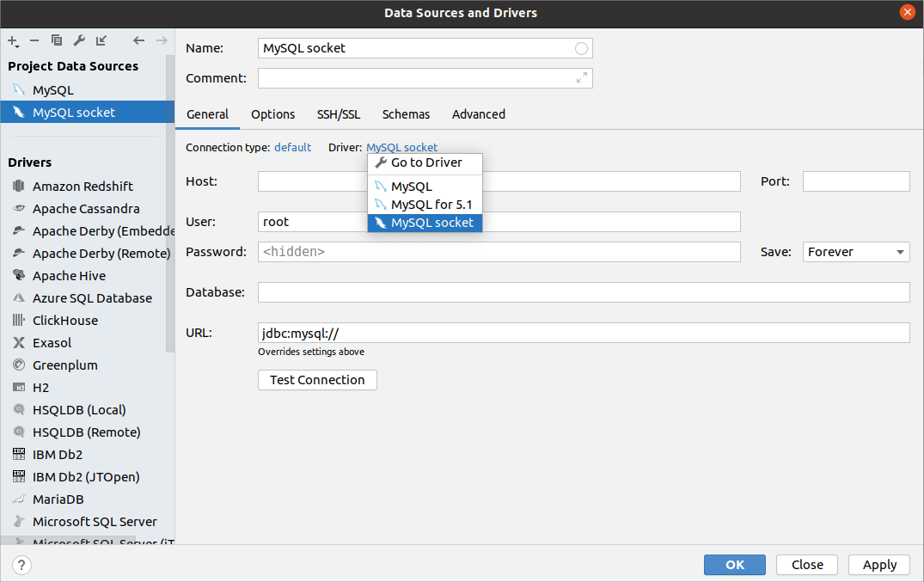Choose MySQL for 5.1 from driver dropdown
Image resolution: width=924 pixels, height=582 pixels.
point(431,205)
